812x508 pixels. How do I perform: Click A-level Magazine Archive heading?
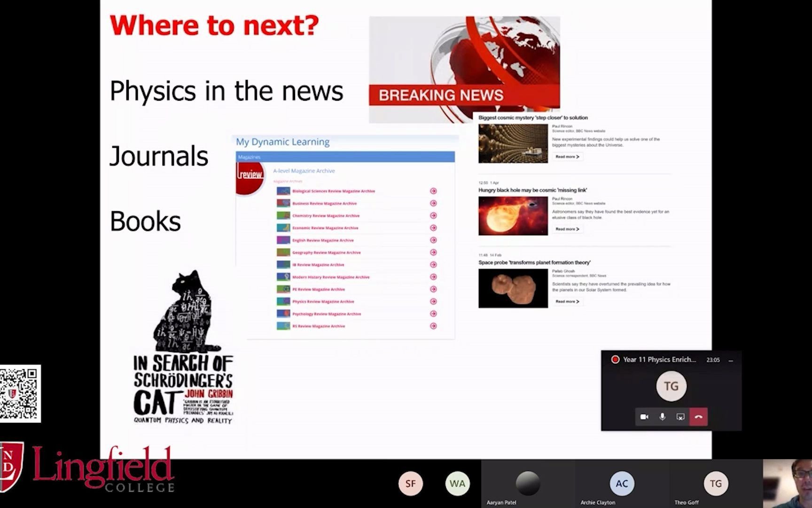(x=304, y=171)
